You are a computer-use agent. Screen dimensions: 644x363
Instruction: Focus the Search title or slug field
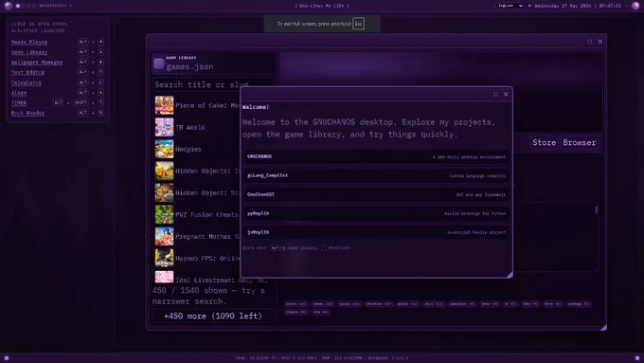[x=213, y=84]
